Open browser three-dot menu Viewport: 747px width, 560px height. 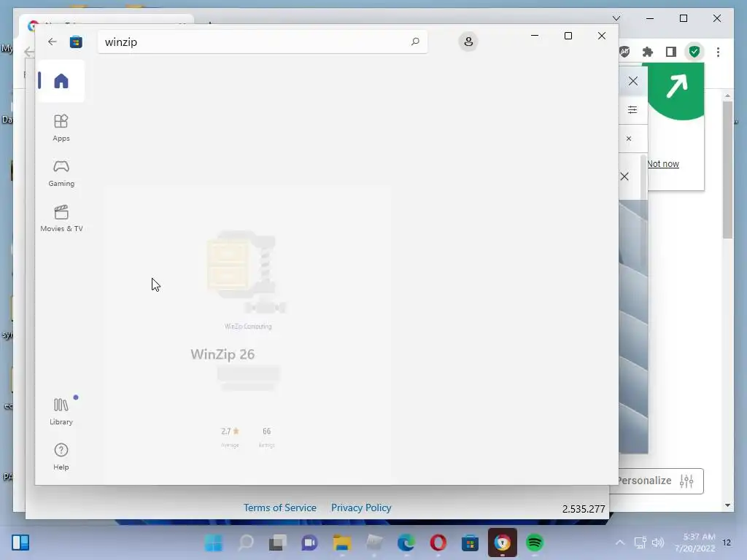click(x=718, y=52)
